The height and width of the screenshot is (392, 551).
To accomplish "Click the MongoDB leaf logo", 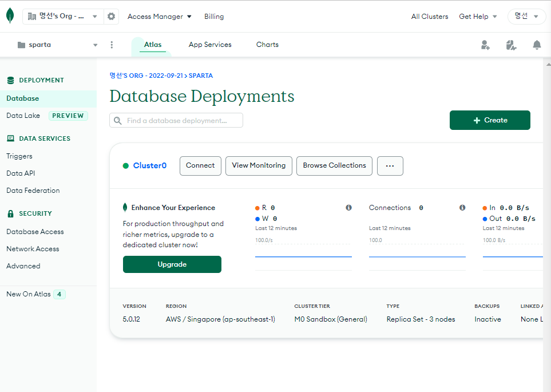I will tap(10, 16).
